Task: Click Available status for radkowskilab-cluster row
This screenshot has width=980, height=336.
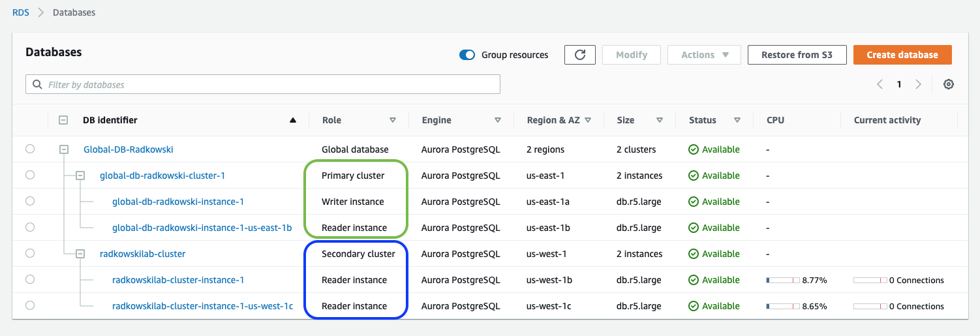Action: coord(714,254)
